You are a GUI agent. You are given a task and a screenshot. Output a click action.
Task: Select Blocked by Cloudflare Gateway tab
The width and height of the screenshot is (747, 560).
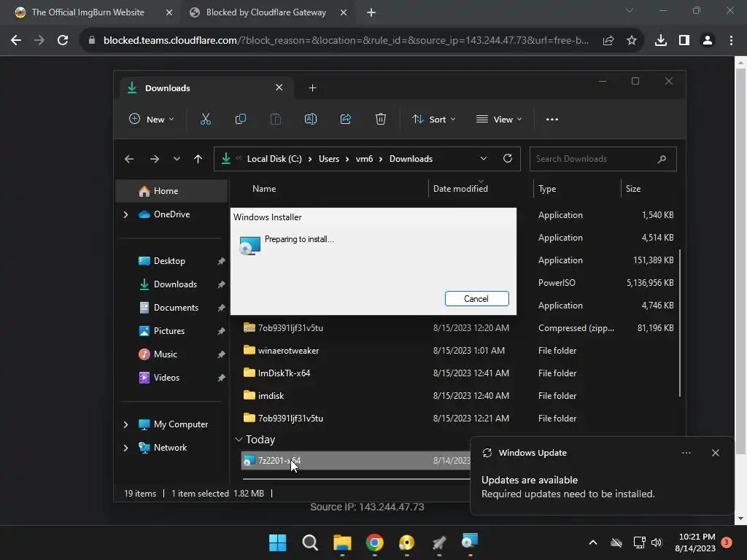tap(266, 12)
